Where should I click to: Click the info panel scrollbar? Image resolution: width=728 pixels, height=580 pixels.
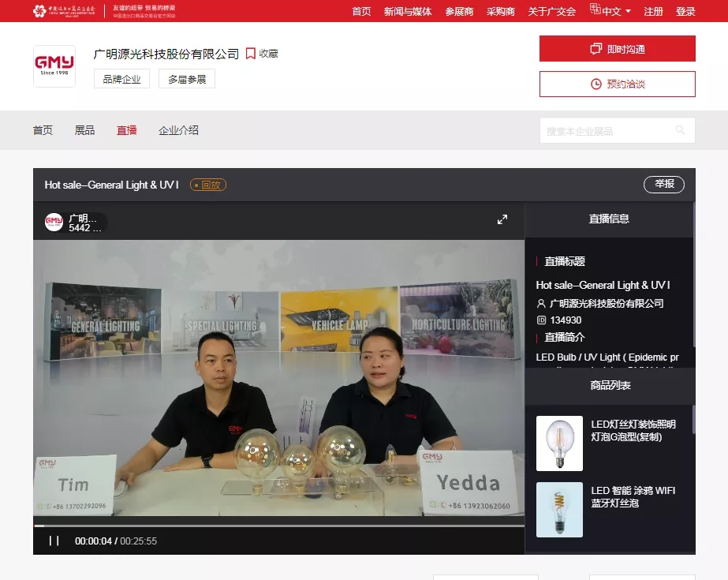[x=694, y=274]
